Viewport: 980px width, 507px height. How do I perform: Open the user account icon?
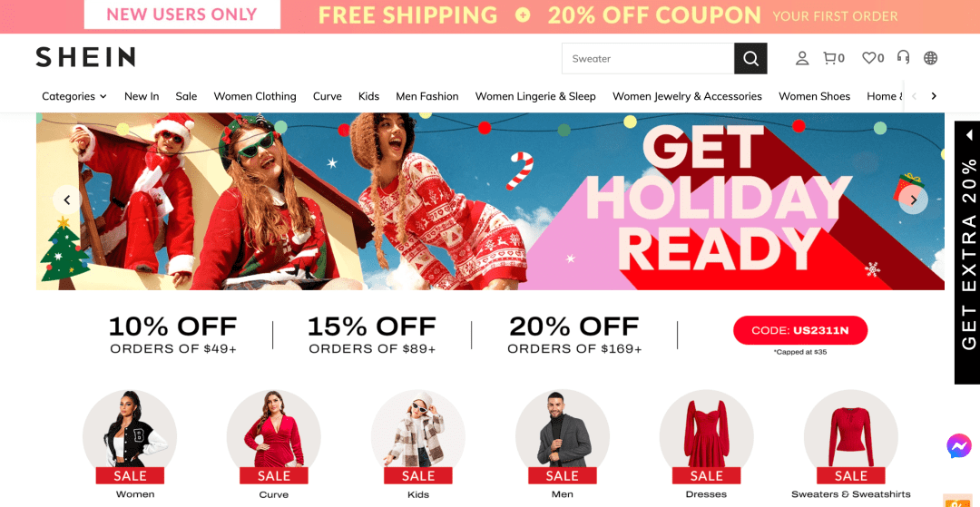click(802, 58)
